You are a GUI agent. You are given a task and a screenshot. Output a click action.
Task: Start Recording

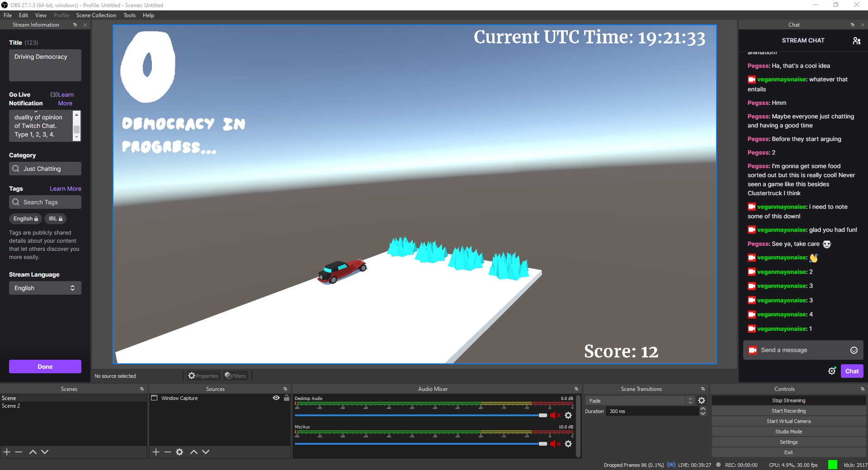(789, 411)
